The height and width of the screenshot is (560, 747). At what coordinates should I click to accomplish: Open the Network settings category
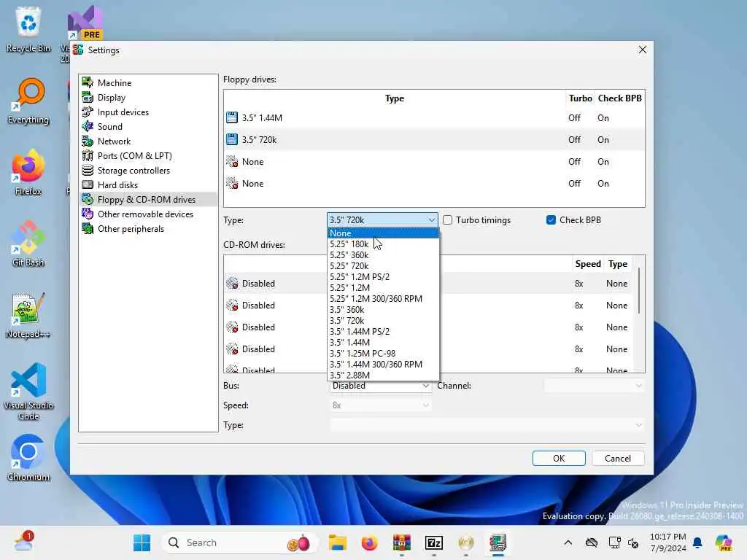(x=147, y=141)
